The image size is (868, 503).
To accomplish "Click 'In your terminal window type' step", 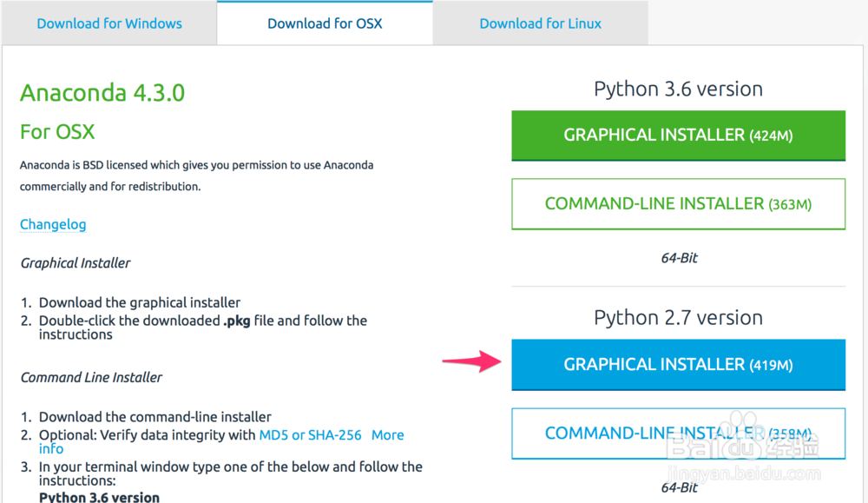I will click(230, 473).
